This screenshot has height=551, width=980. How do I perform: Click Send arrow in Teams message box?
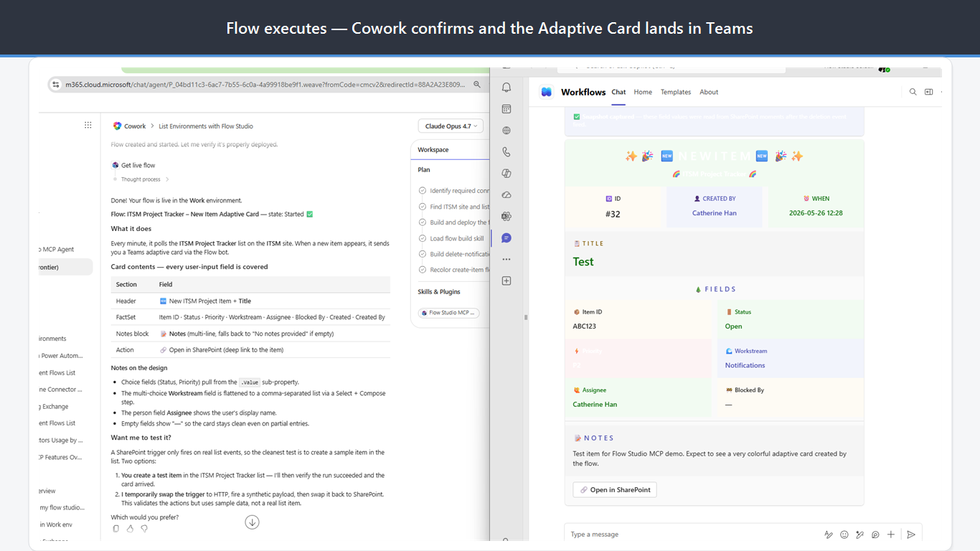(x=911, y=534)
